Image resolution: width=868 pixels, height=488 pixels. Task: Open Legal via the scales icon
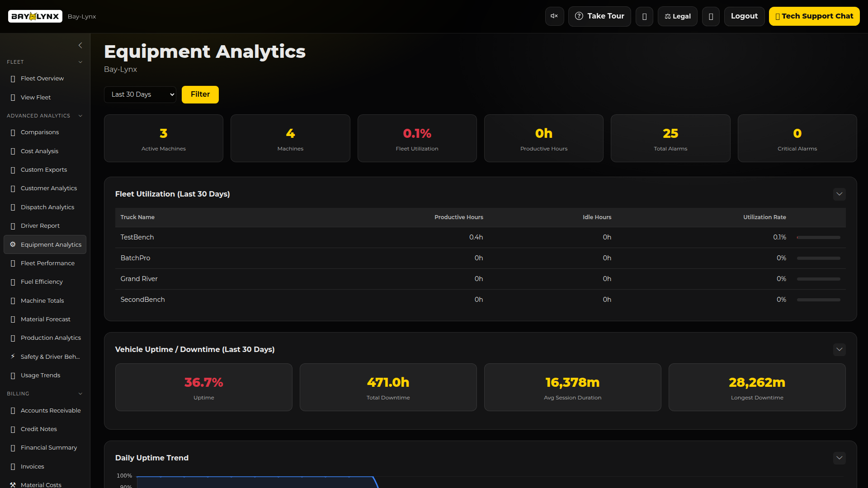[x=668, y=16]
